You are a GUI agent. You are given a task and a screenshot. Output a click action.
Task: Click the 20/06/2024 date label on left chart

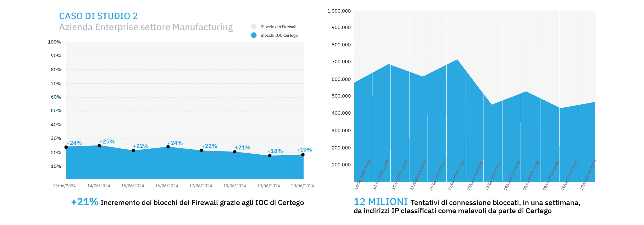(302, 186)
